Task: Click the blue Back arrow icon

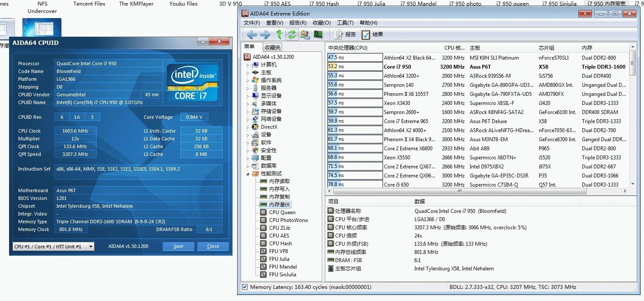Action: (x=252, y=35)
